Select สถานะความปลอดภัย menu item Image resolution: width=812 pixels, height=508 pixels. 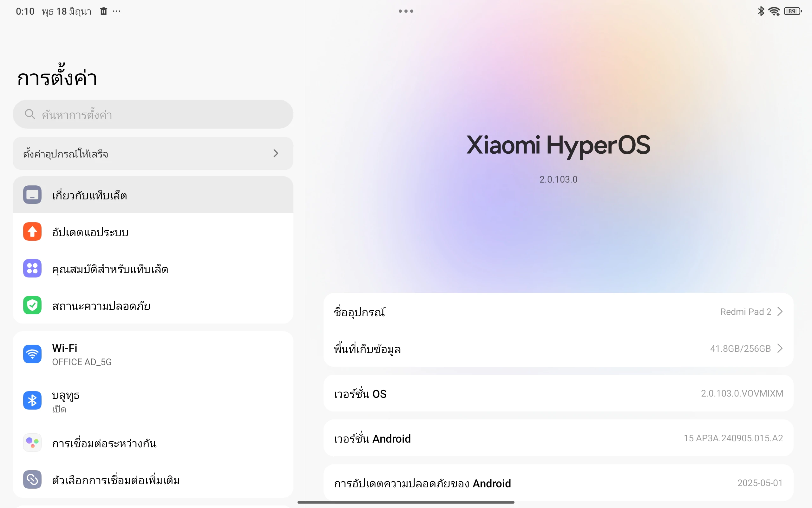click(153, 305)
